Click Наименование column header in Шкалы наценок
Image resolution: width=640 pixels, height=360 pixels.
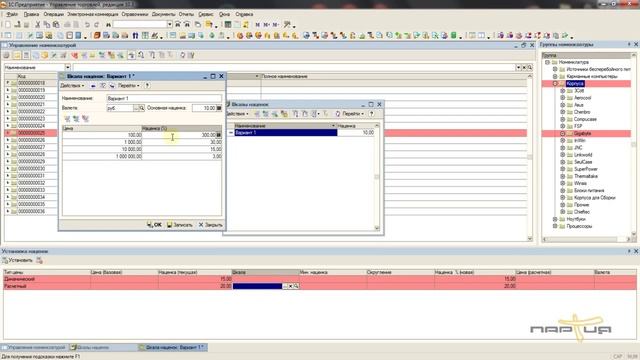coord(285,126)
